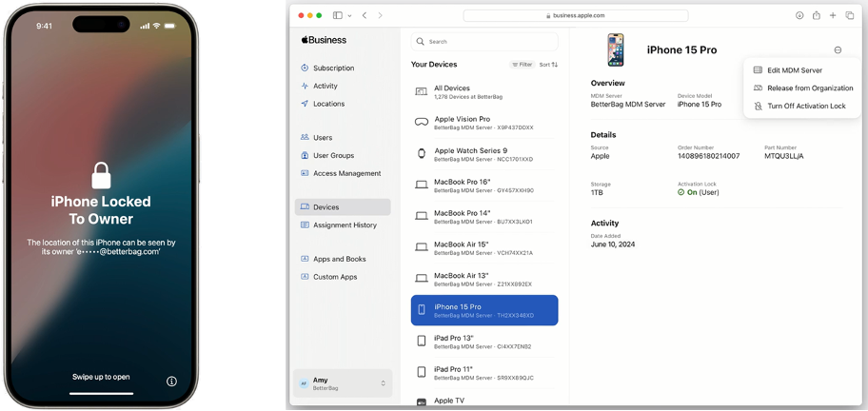Tap iPhone Locked To Owner heading
This screenshot has height=411, width=868.
coord(101,210)
